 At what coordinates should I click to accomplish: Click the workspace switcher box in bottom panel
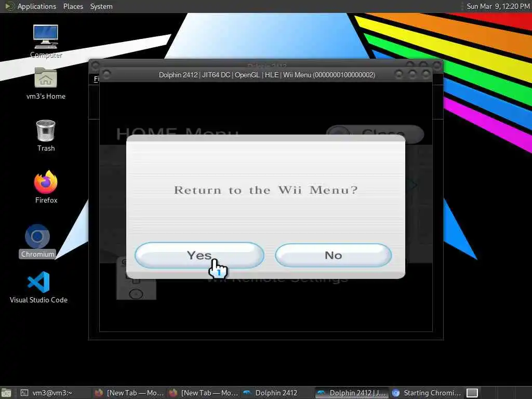(472, 393)
